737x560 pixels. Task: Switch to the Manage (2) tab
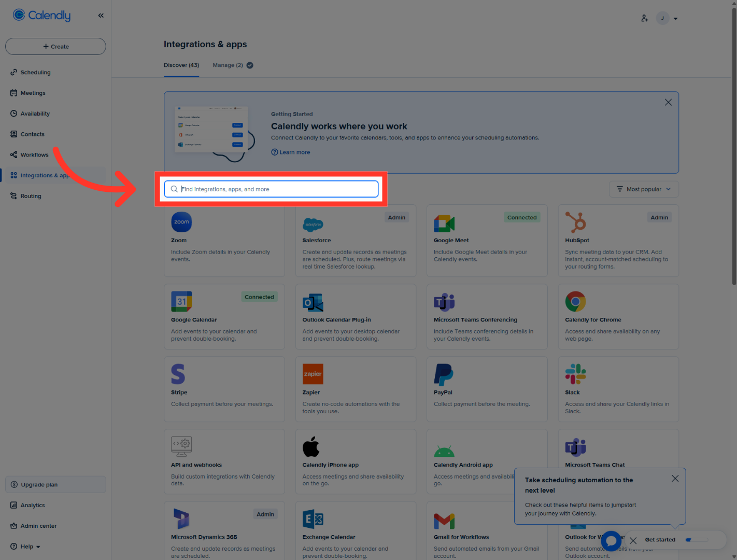[228, 65]
